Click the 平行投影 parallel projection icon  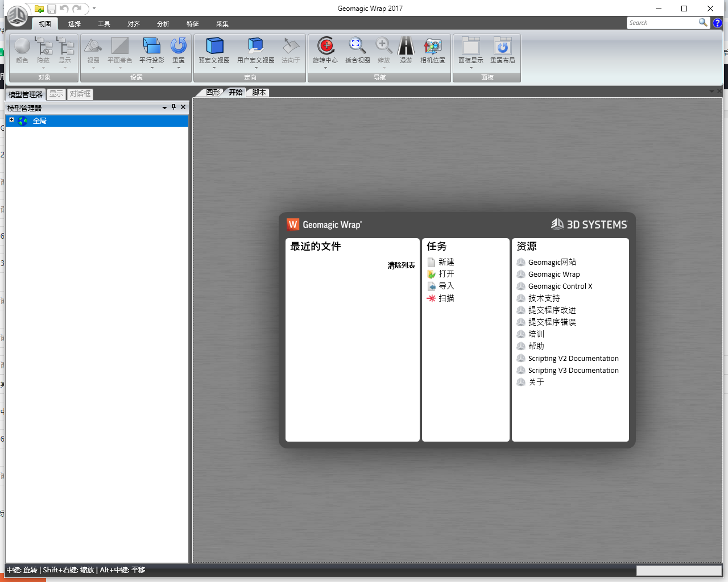(152, 45)
